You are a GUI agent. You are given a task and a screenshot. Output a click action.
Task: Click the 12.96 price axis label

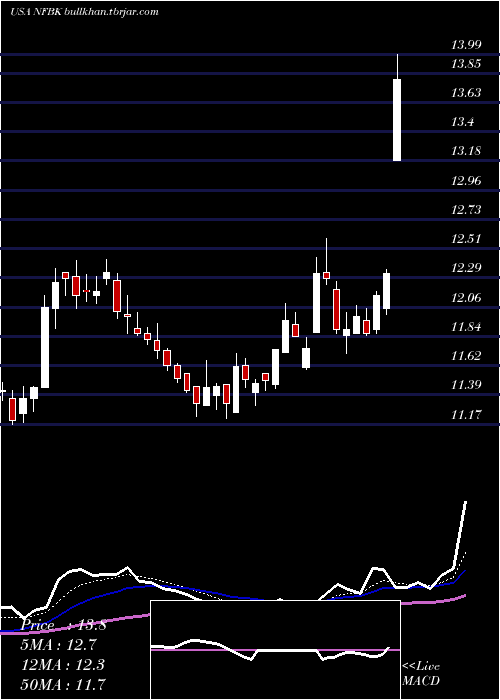[466, 181]
